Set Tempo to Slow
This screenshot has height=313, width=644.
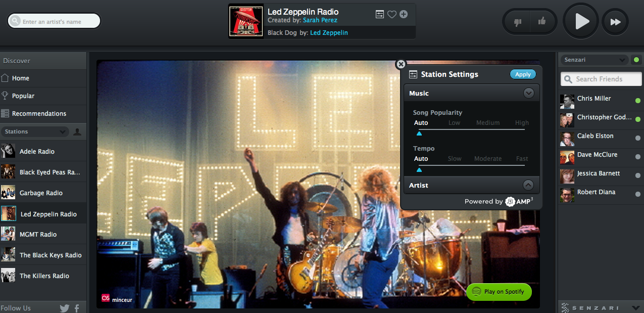pyautogui.click(x=455, y=159)
